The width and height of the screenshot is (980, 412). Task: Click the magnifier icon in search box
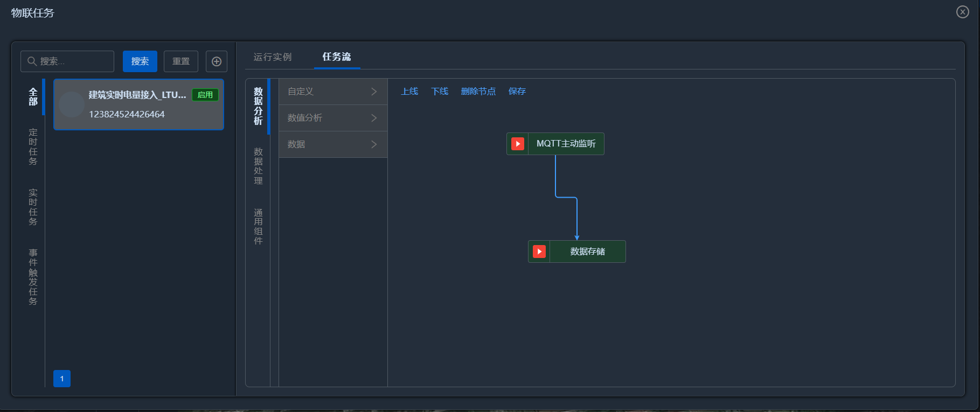(32, 61)
